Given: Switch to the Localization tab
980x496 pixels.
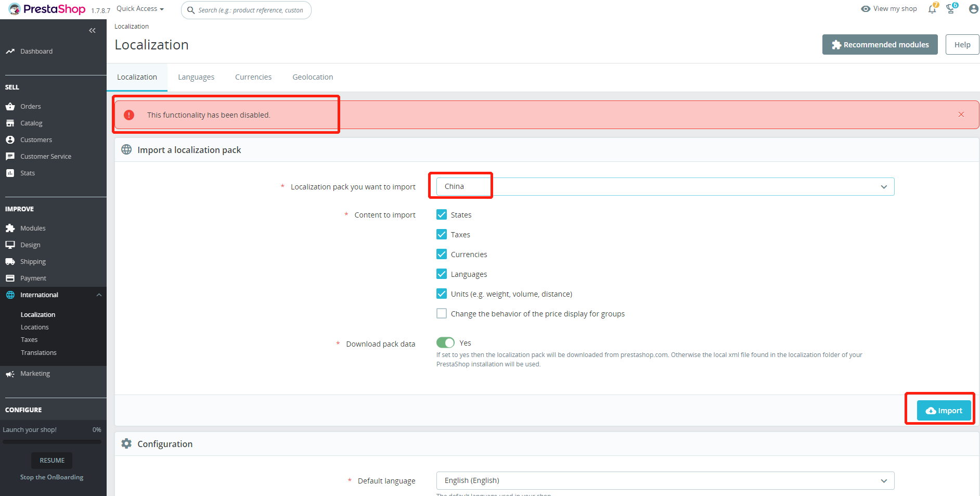Looking at the screenshot, I should (137, 77).
